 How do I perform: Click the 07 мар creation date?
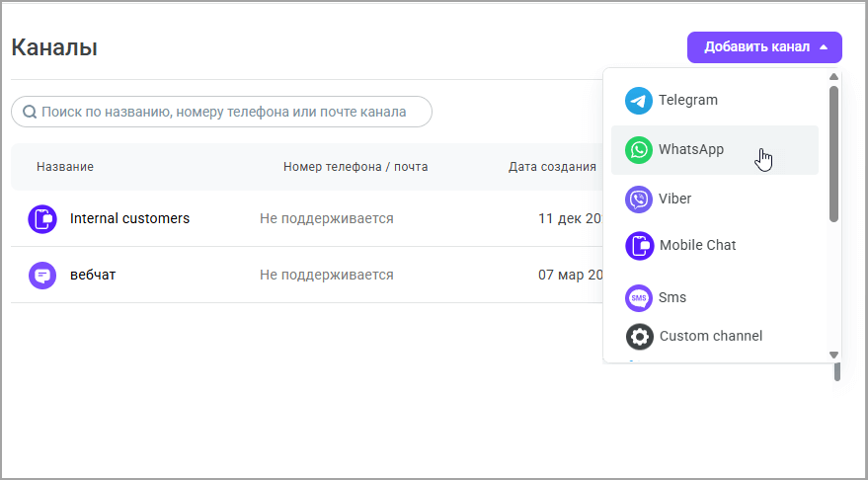tap(570, 276)
